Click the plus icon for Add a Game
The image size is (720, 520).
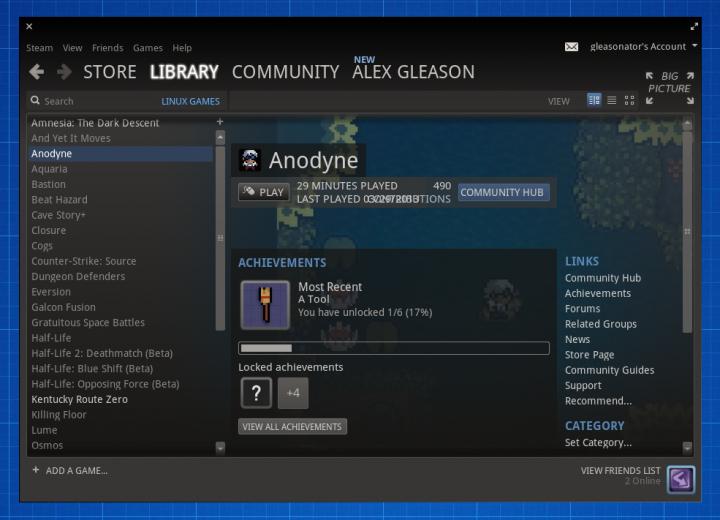tap(36, 470)
